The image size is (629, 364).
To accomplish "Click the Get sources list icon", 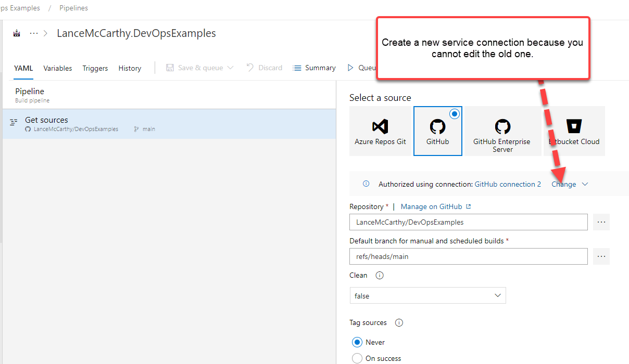I will tap(14, 122).
